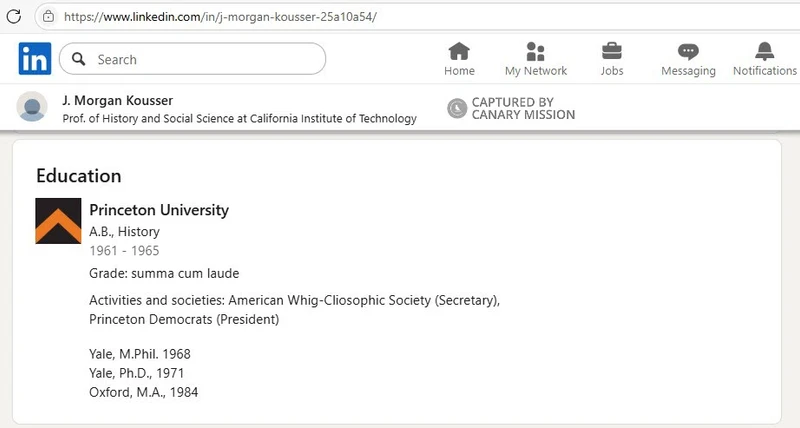Screen dimensions: 800x428
Task: Click the Education section heading
Action: (79, 175)
